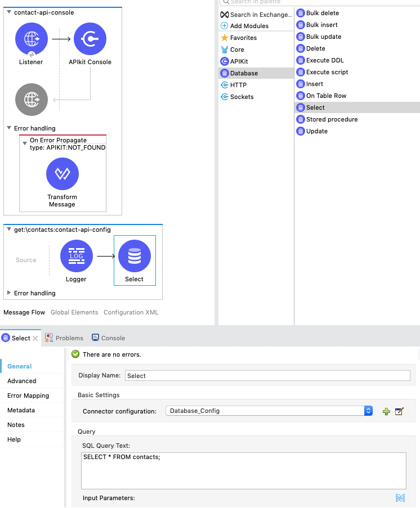Screen dimensions: 420x508
Task: Edit the Database_Config connector configuration
Action: (399, 411)
